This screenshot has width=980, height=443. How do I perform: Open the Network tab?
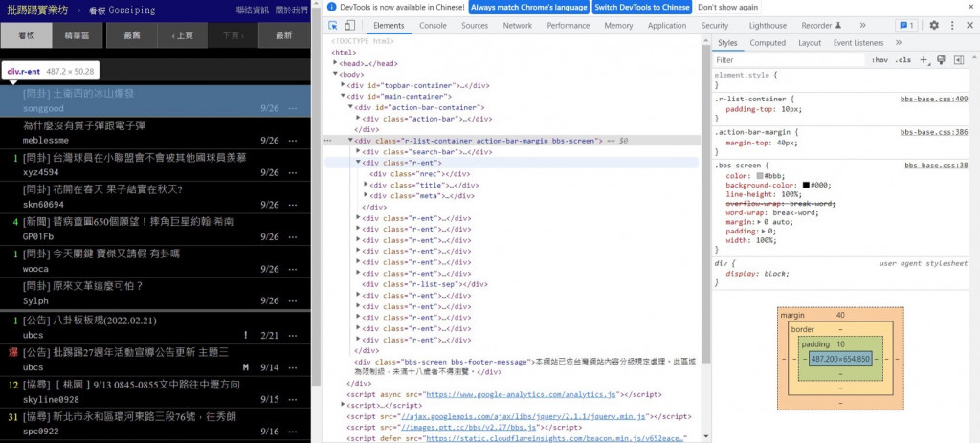pos(518,26)
